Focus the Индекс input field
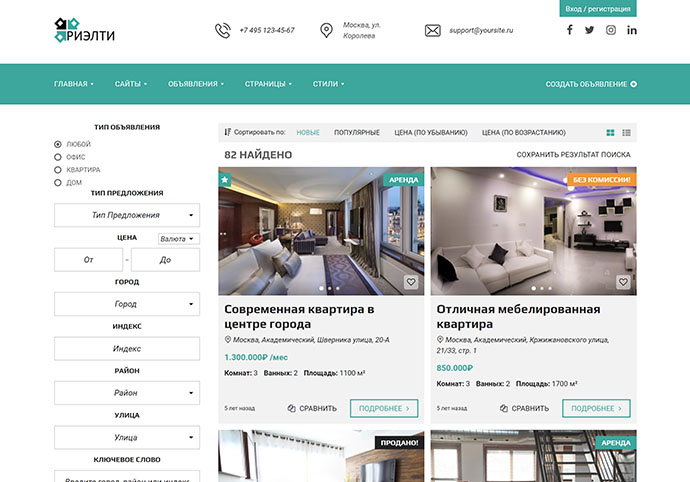 coord(127,349)
